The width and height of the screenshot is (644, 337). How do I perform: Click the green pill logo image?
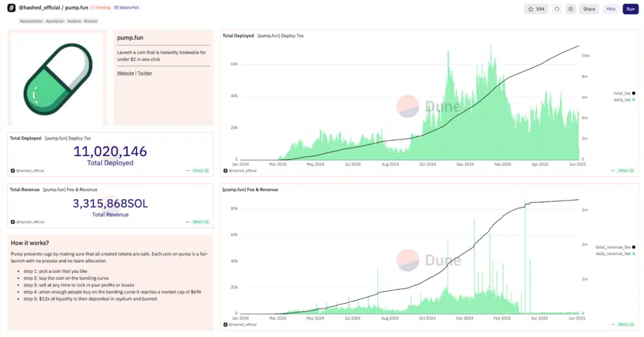(x=57, y=79)
